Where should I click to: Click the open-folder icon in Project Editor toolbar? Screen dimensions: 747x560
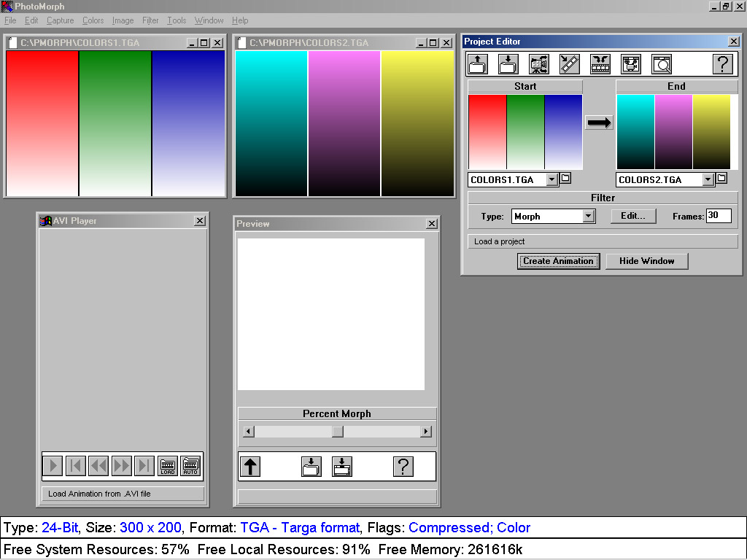(x=477, y=64)
